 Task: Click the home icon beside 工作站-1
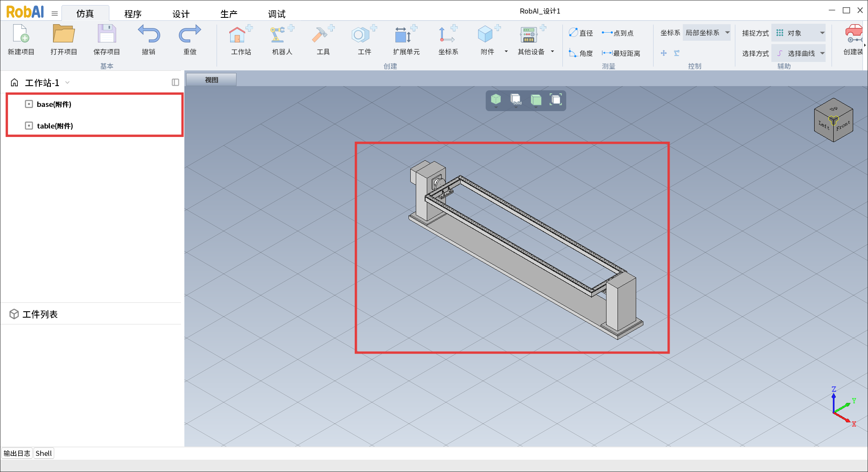click(14, 82)
